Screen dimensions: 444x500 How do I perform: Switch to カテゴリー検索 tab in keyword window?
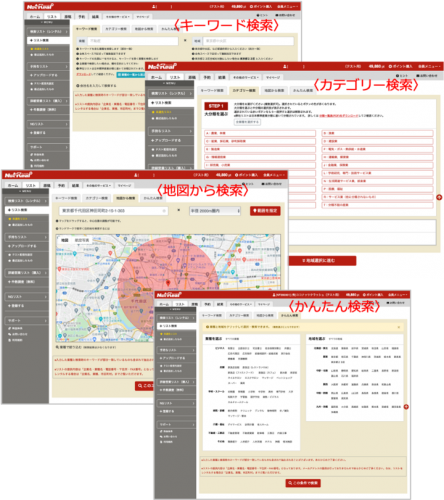click(x=116, y=29)
